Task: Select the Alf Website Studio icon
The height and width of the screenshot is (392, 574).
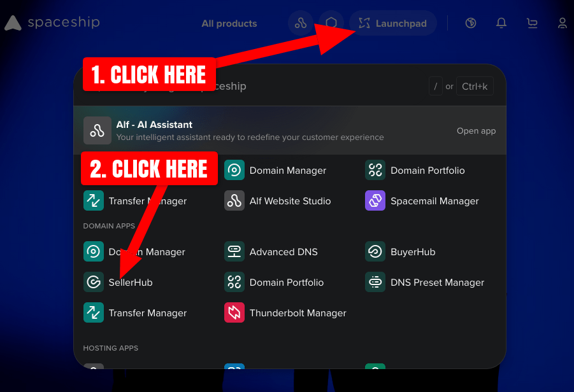Action: coord(234,200)
